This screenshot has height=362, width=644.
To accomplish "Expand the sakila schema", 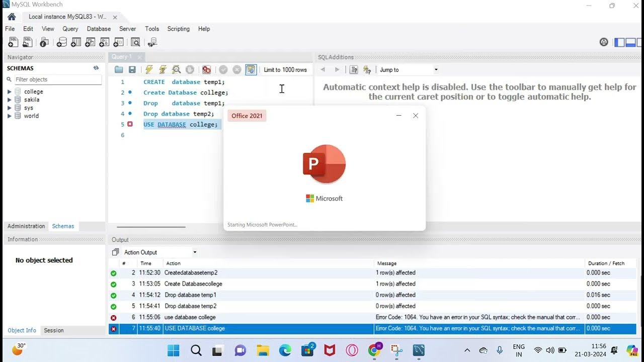I will click(x=9, y=100).
